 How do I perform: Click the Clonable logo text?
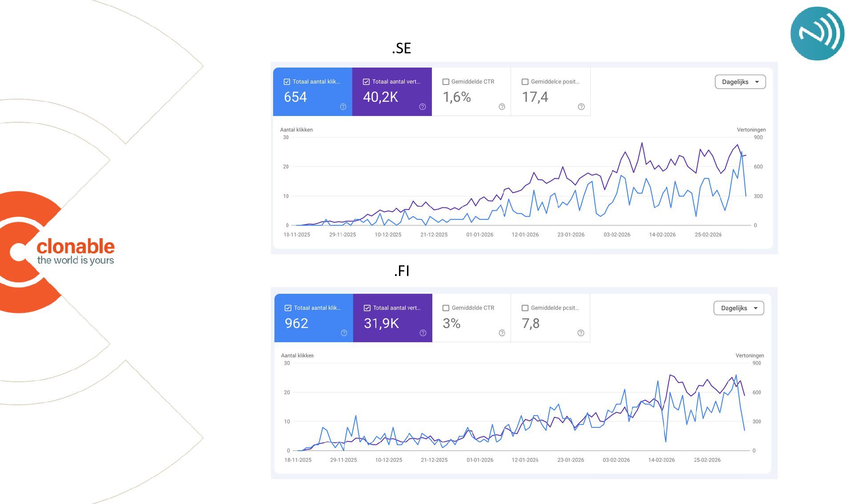(x=75, y=251)
